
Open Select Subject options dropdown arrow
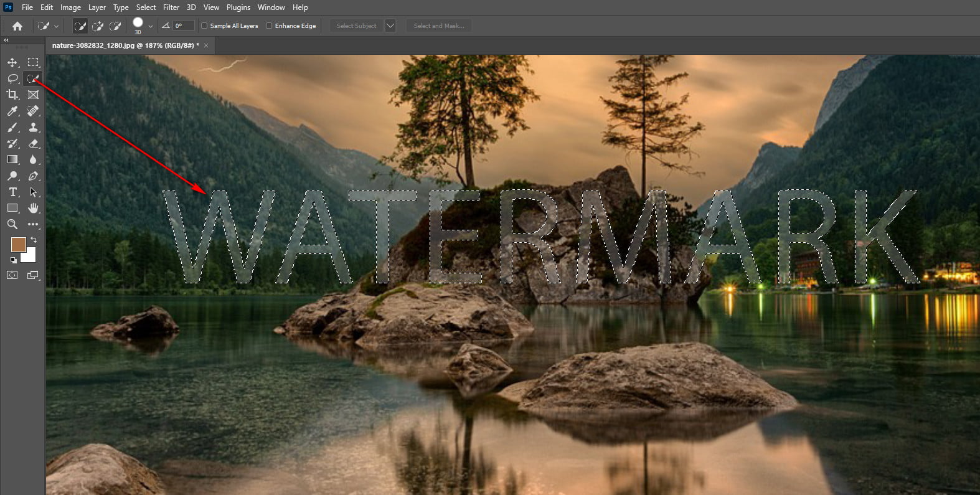click(x=390, y=26)
